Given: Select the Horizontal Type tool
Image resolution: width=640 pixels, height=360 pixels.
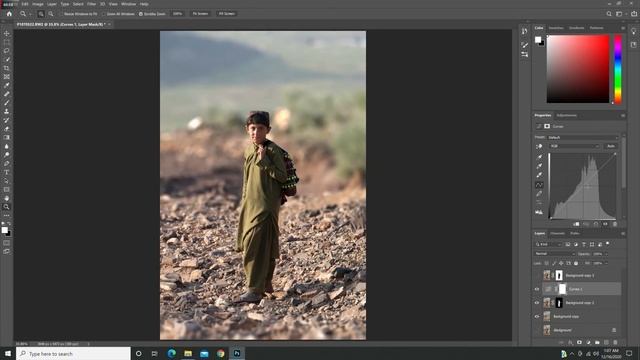Looking at the screenshot, I should [7, 172].
